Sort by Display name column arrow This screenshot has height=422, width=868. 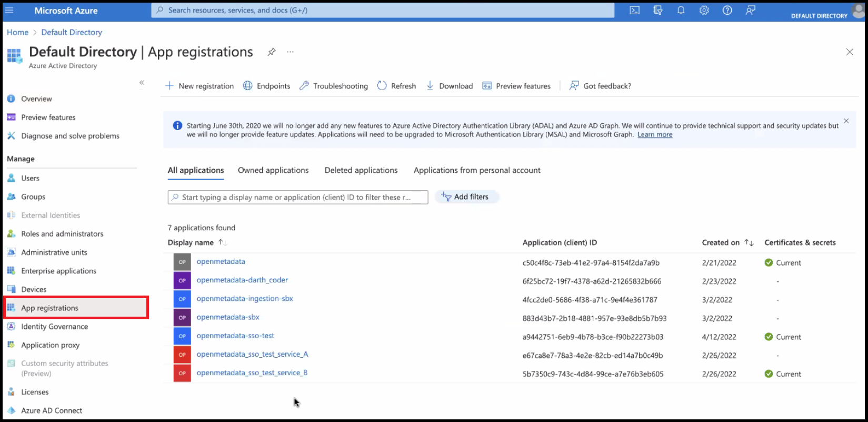[222, 243]
